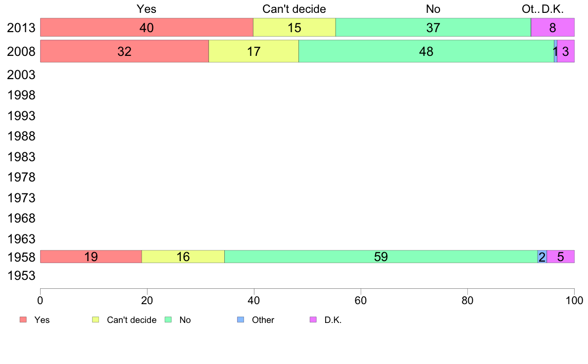The image size is (588, 364).
Task: Select the 2013 Can't decide segment showing 15
Action: click(x=294, y=28)
